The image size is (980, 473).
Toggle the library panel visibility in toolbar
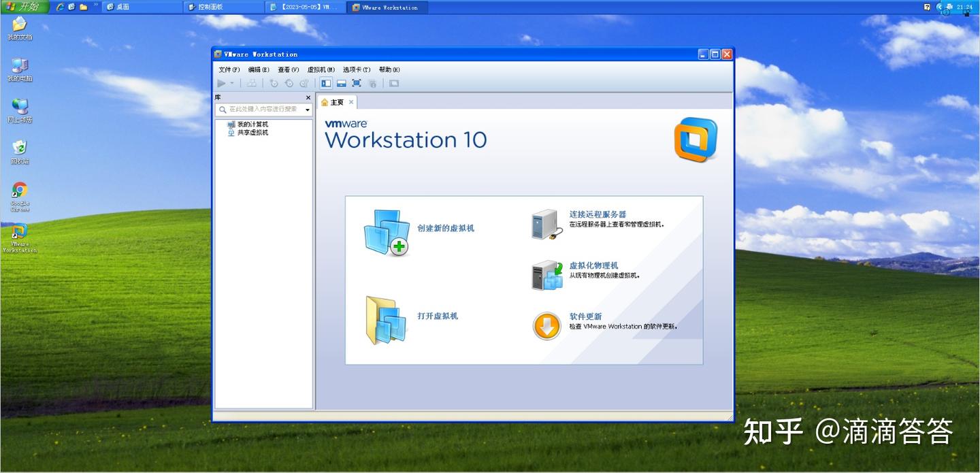[325, 83]
